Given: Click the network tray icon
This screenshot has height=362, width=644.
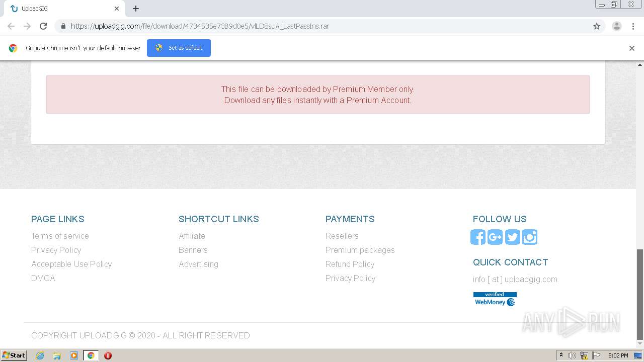Looking at the screenshot, I should (584, 355).
